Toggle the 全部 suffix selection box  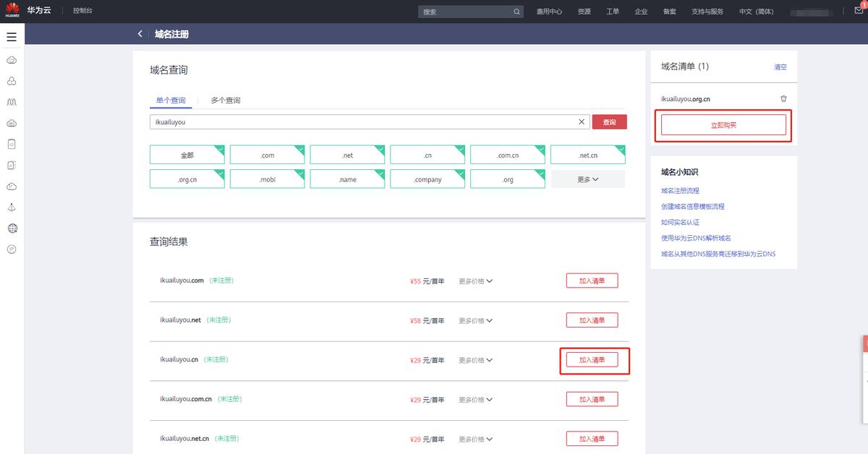187,155
